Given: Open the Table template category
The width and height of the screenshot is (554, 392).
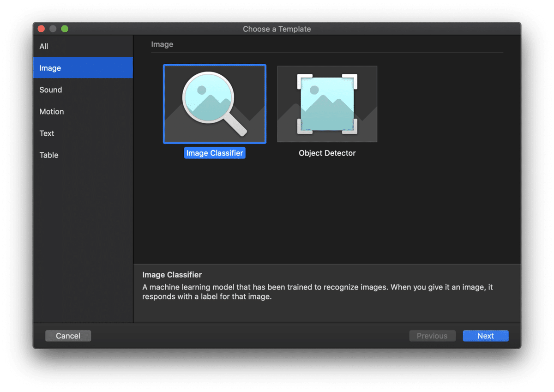Looking at the screenshot, I should point(83,155).
